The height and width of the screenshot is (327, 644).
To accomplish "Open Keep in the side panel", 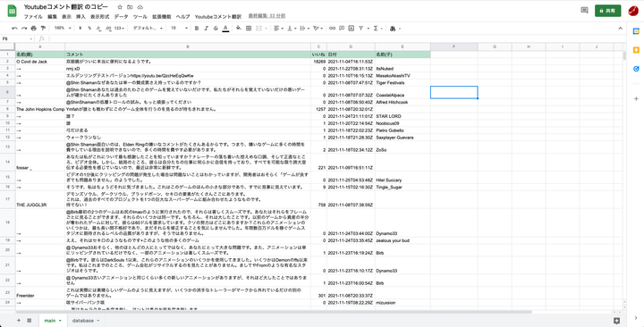I will click(x=636, y=50).
